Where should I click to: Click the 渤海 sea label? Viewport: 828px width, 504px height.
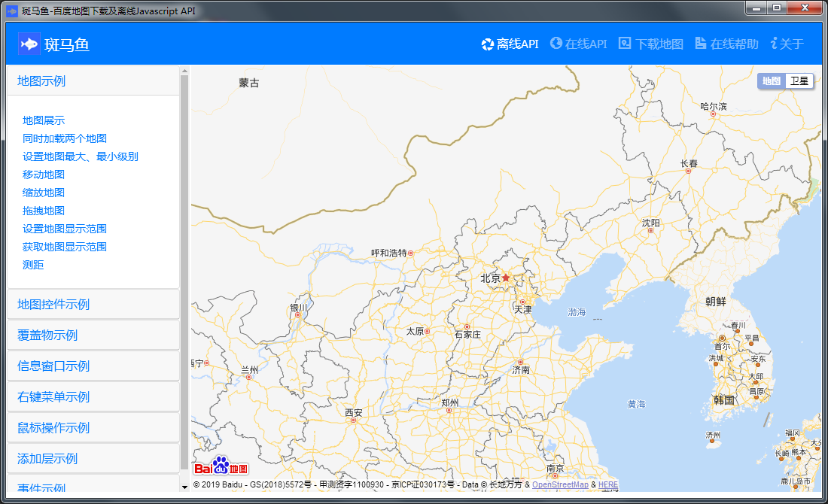pos(577,312)
